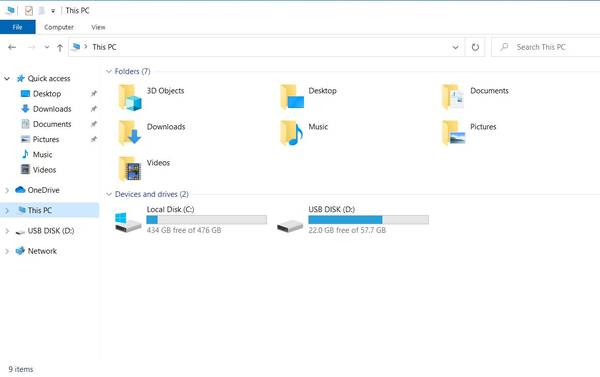Click the Videos film icon in Quick access
Viewport: 600px width, 377px height.
pos(25,169)
